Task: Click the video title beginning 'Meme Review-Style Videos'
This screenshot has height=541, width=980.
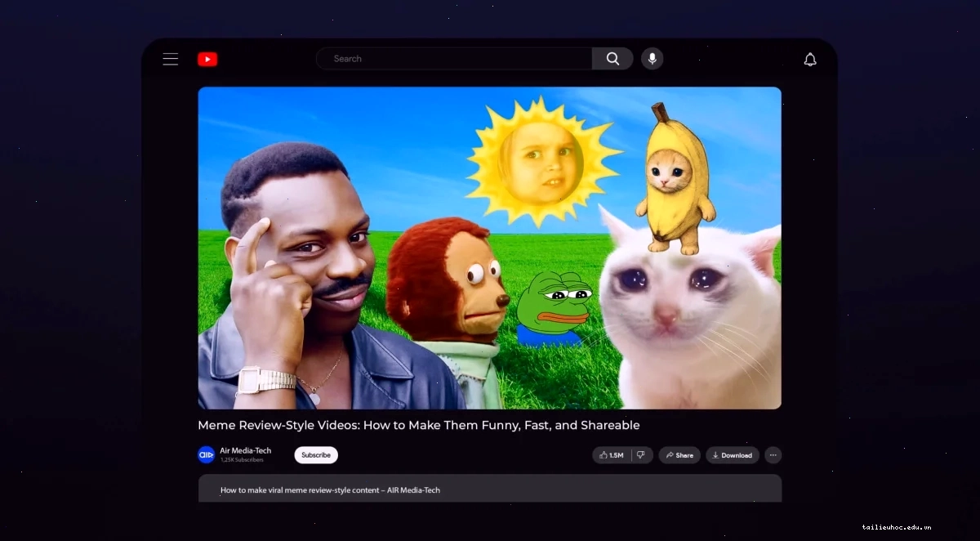Action: (419, 425)
